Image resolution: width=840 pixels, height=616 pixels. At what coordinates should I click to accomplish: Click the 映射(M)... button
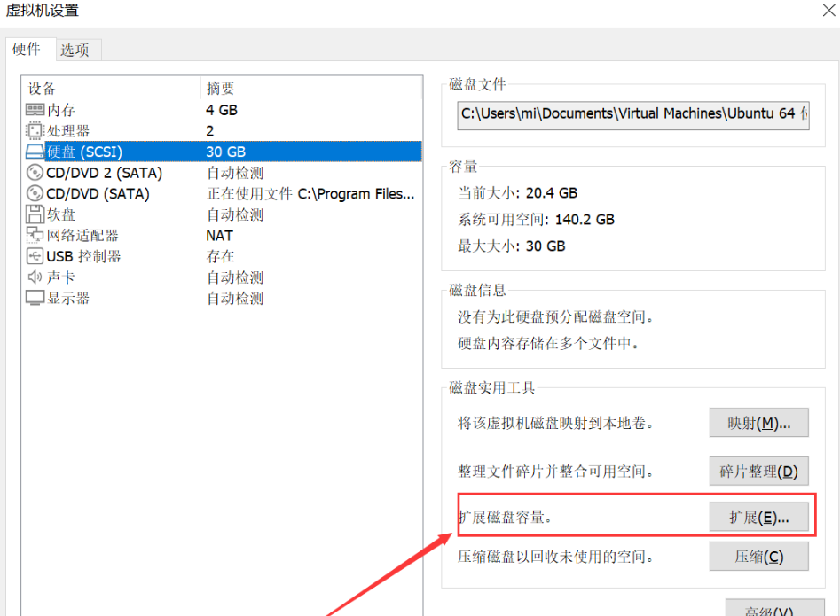click(758, 424)
